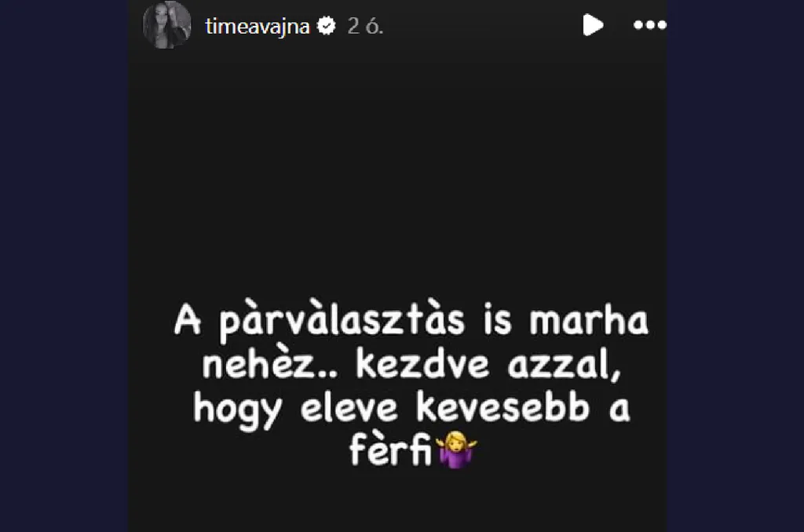Click the empty black area above the story text

pyautogui.click(x=397, y=169)
